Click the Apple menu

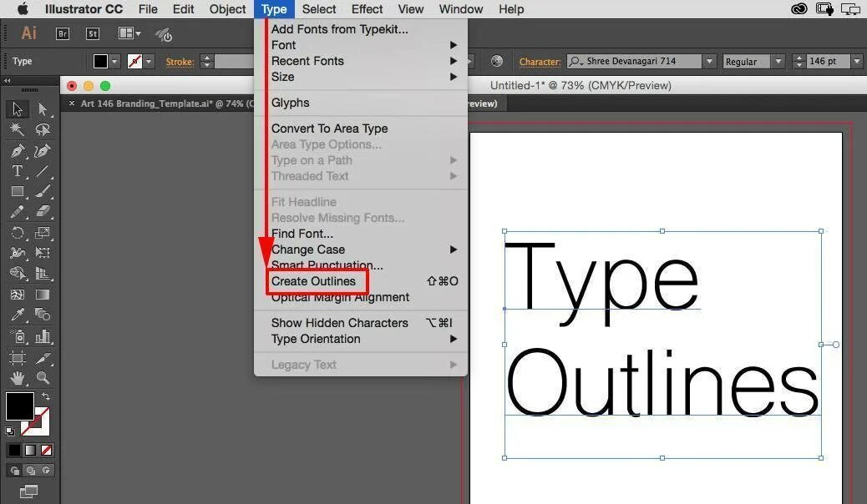(x=23, y=9)
